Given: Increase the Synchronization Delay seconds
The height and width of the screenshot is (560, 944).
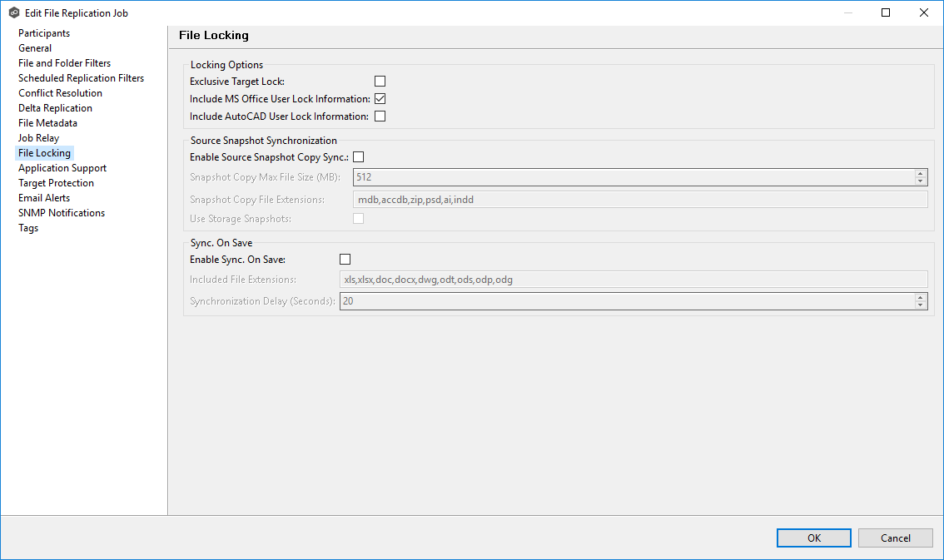Looking at the screenshot, I should pyautogui.click(x=921, y=297).
